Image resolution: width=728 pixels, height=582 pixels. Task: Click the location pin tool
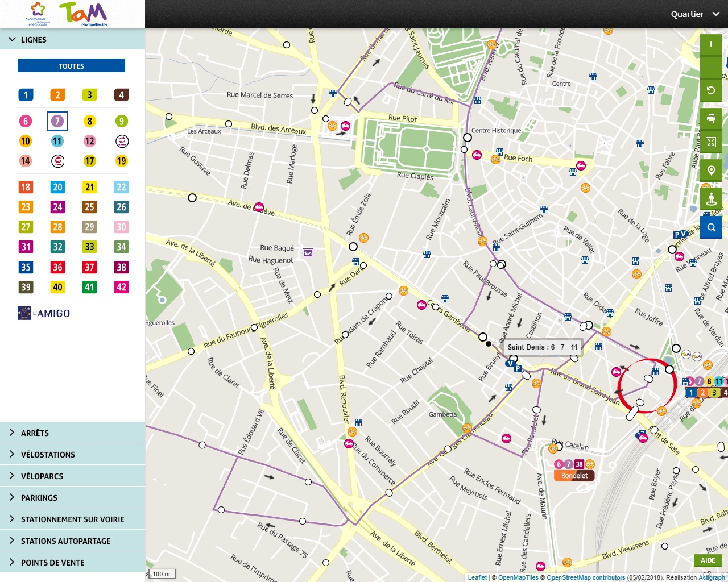point(711,171)
